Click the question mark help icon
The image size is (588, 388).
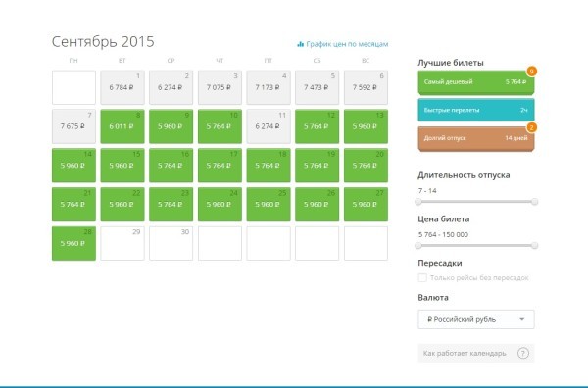523,353
